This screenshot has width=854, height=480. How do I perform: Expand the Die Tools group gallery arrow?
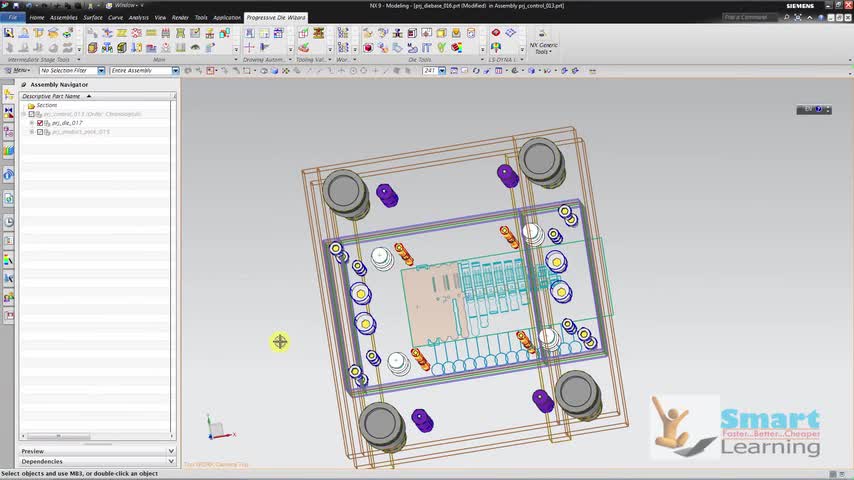click(483, 50)
